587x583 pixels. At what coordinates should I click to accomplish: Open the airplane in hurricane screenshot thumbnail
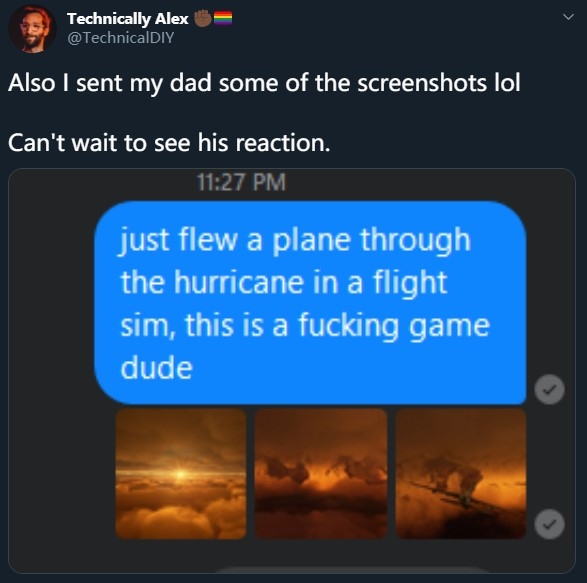click(x=461, y=474)
